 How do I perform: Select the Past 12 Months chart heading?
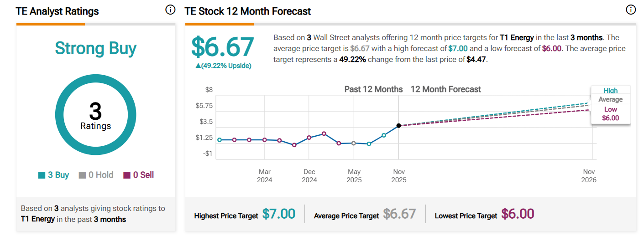[373, 89]
